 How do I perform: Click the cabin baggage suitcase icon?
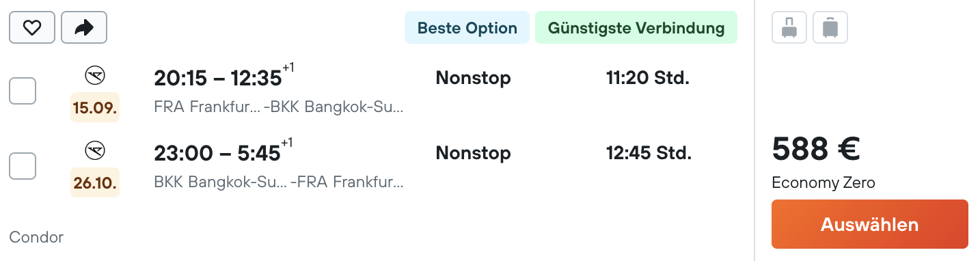point(789,28)
